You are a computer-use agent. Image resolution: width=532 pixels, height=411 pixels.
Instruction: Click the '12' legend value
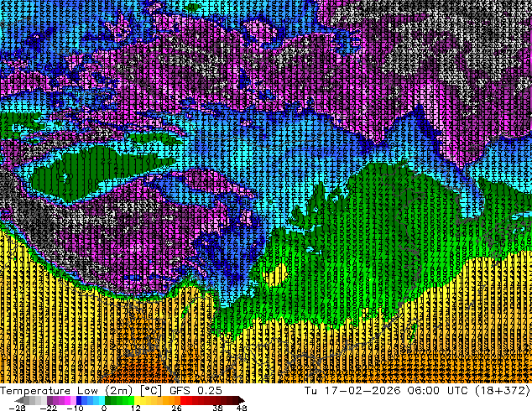(136, 408)
